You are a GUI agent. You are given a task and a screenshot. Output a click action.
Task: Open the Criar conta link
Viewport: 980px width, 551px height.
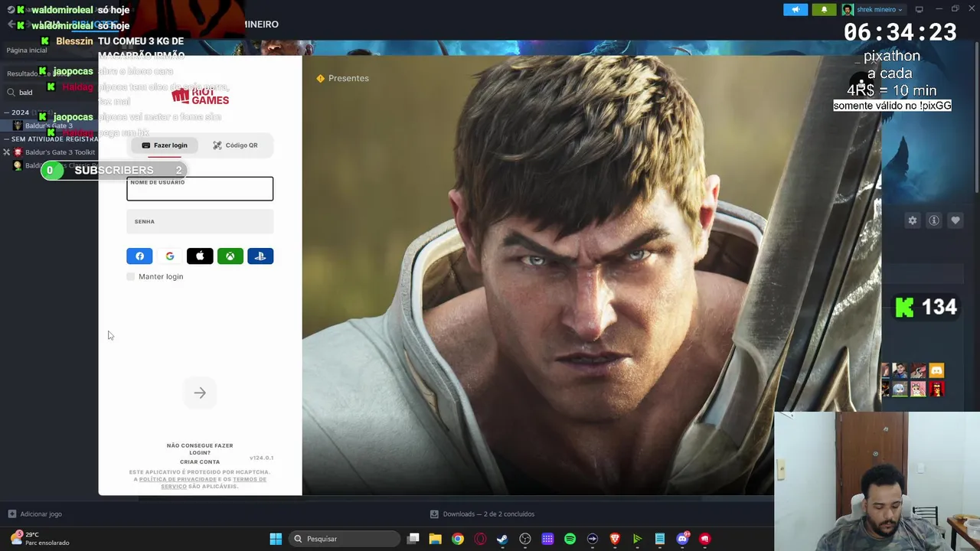click(x=200, y=462)
